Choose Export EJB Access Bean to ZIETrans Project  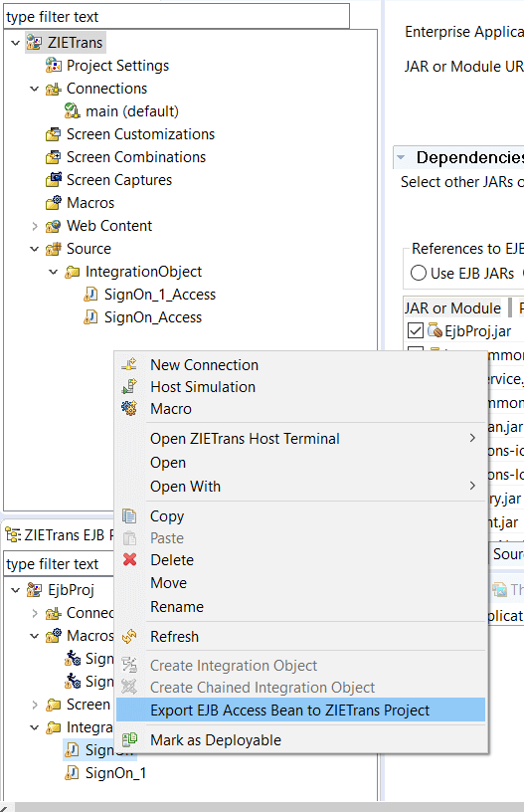pos(300,710)
